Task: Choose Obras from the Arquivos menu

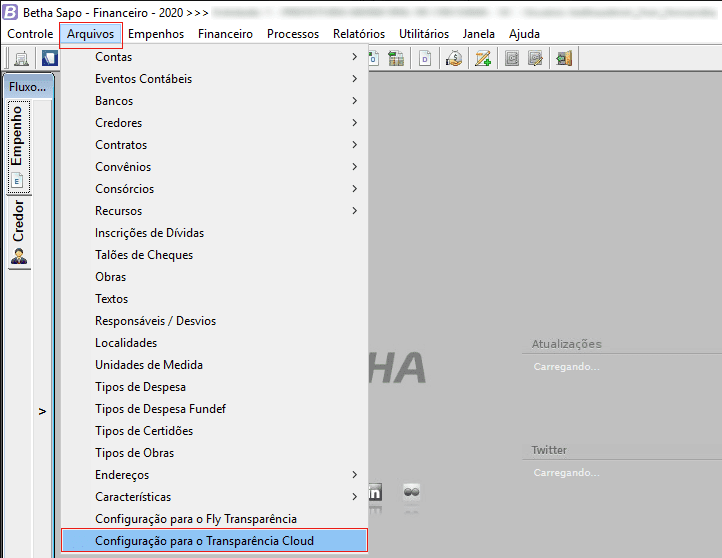Action: coord(215,277)
